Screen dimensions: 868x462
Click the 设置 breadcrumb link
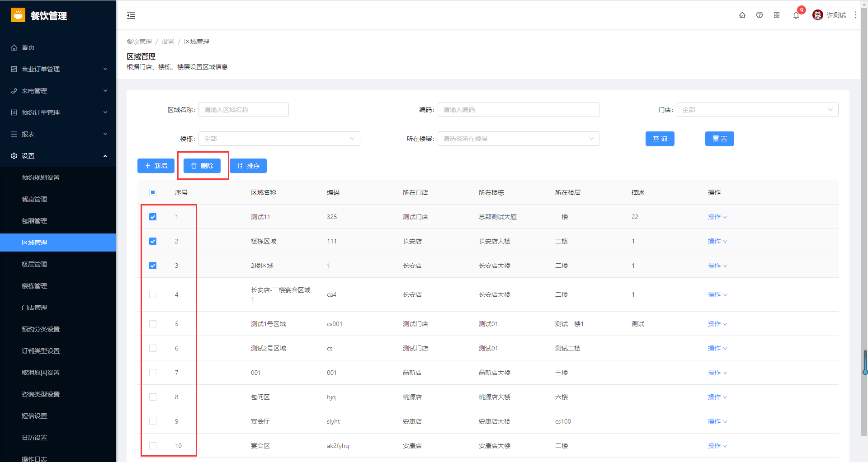tap(168, 42)
